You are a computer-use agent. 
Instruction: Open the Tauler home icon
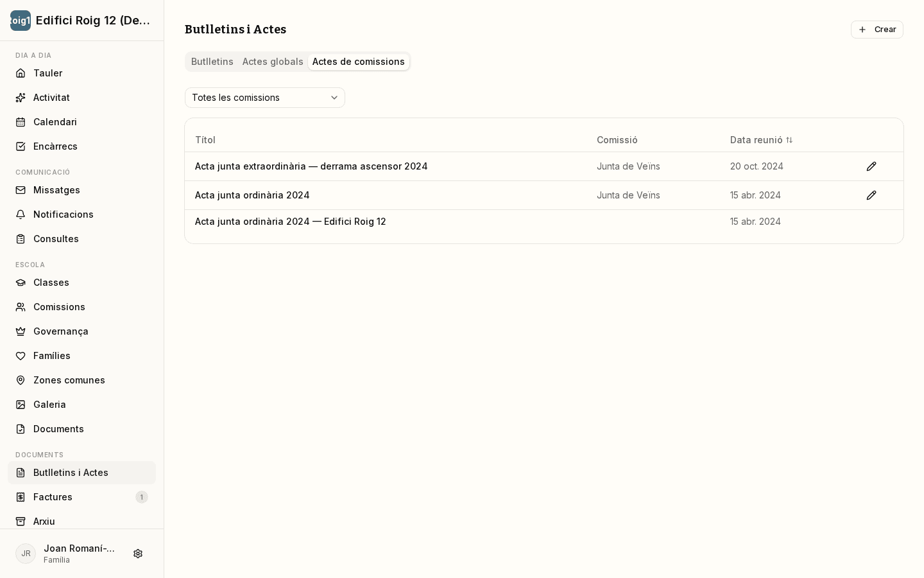(21, 73)
